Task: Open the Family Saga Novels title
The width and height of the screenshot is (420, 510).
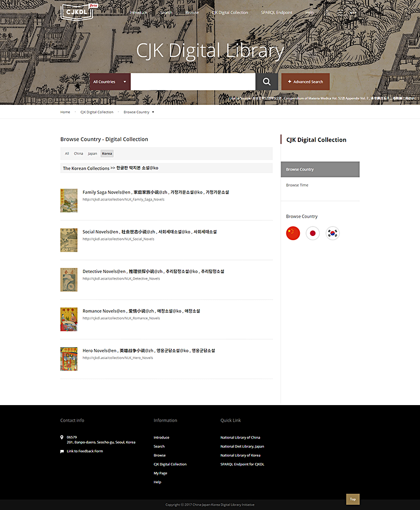Action: tap(156, 192)
